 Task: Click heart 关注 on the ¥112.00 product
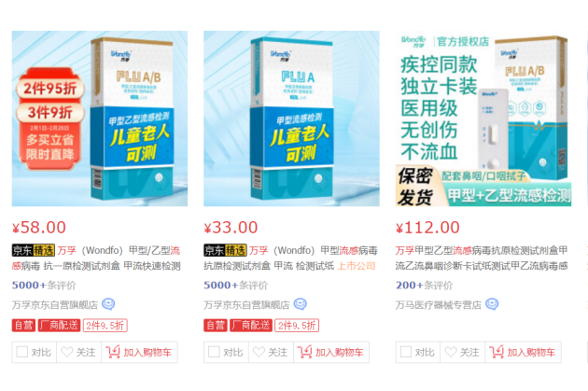(462, 352)
